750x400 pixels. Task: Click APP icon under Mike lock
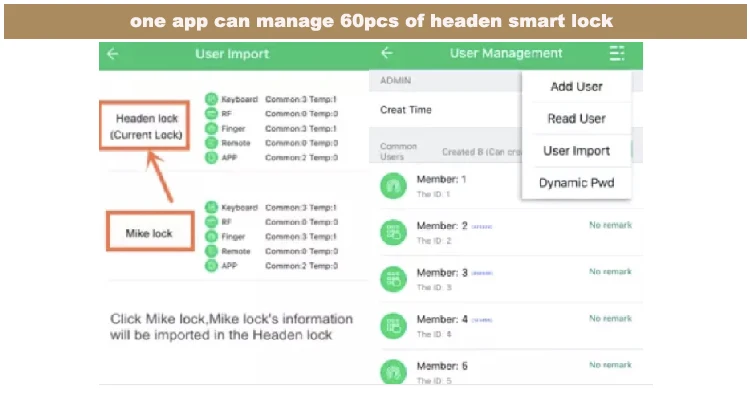click(211, 265)
